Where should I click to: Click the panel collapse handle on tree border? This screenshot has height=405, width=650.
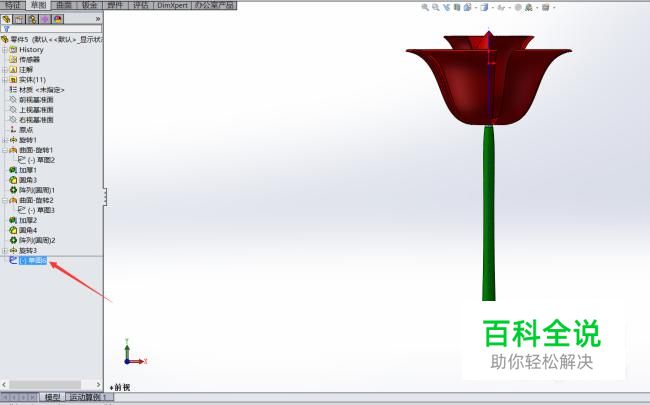tap(105, 196)
